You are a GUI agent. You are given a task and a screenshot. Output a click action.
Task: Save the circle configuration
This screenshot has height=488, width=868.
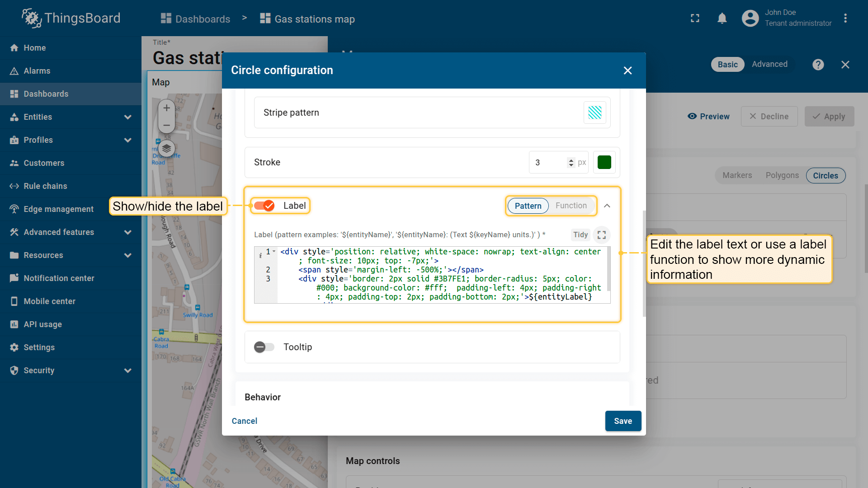[x=623, y=421]
